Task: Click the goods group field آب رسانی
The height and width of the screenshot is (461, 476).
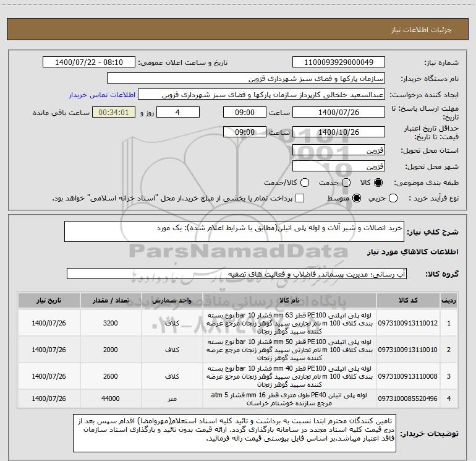Action: [x=237, y=274]
